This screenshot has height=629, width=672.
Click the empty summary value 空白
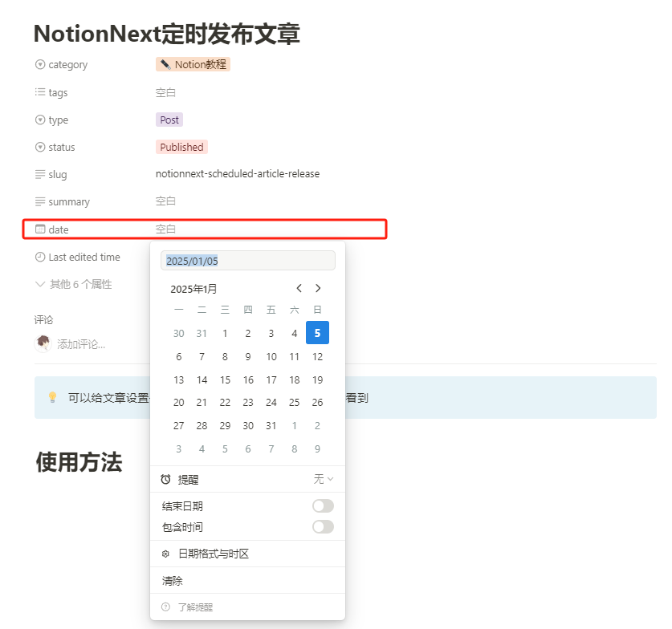tap(165, 201)
